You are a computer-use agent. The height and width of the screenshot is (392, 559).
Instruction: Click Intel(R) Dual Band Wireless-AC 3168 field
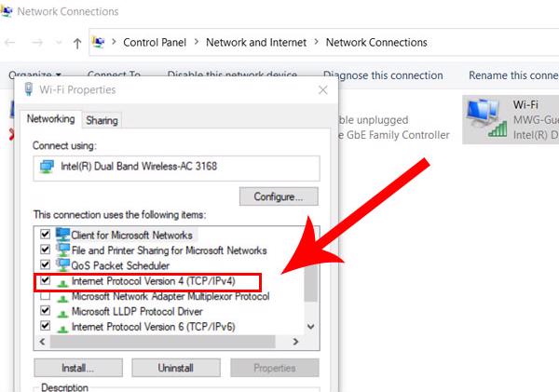(176, 168)
